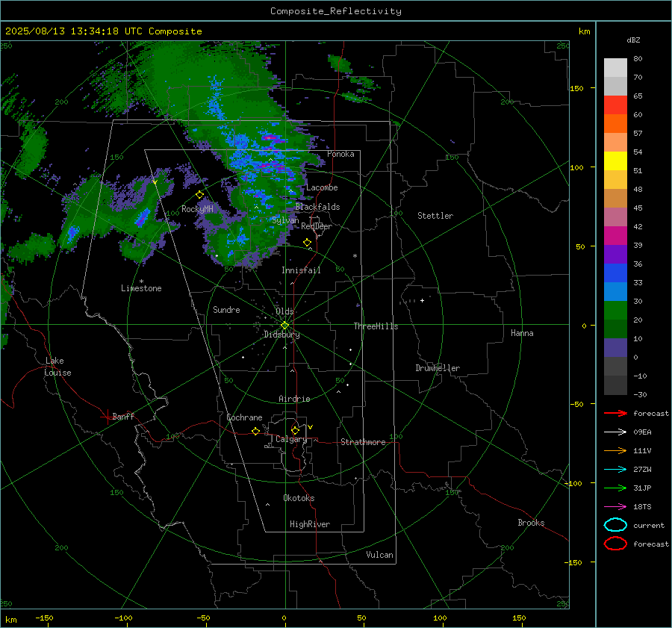Screen dimensions: 672x628
Task: Click the asterisk marker above Limestone
Action: [141, 282]
